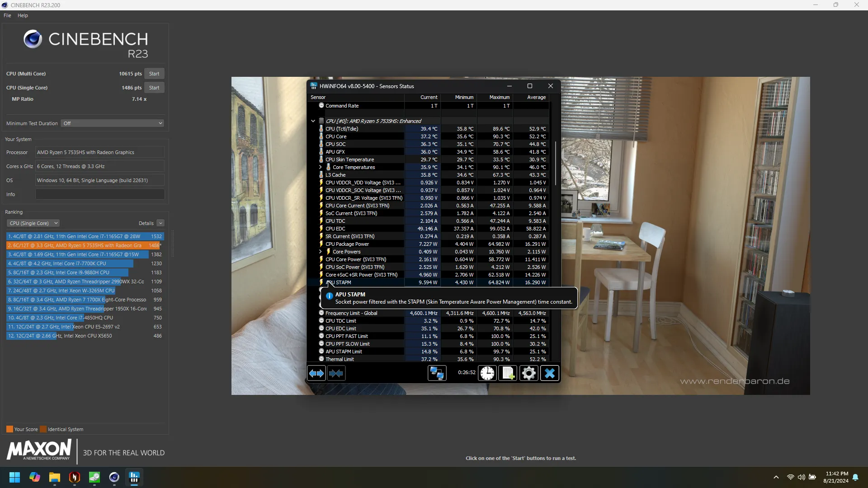Select ranking row Intel Core i7-1165G7 @ 28W
868x488 pixels.
tap(85, 236)
